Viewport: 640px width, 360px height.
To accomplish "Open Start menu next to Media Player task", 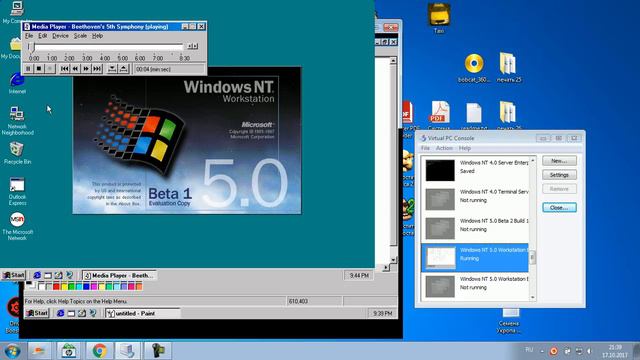I will [x=13, y=275].
